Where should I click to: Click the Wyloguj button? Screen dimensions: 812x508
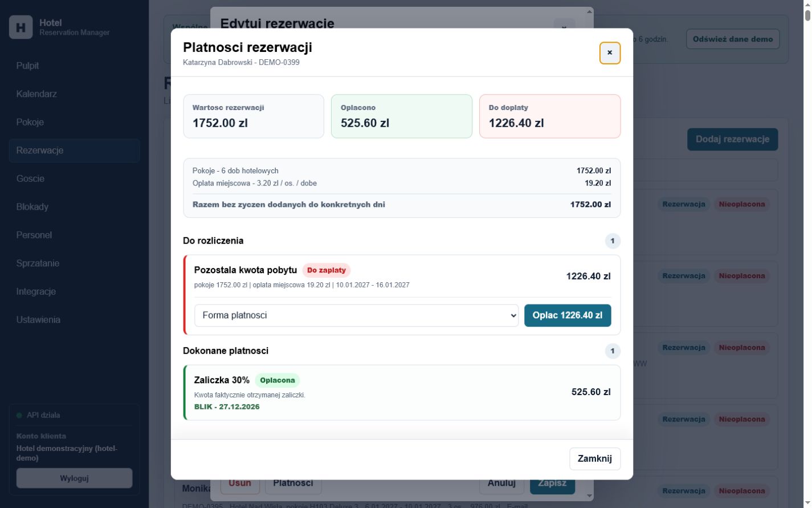(x=74, y=478)
